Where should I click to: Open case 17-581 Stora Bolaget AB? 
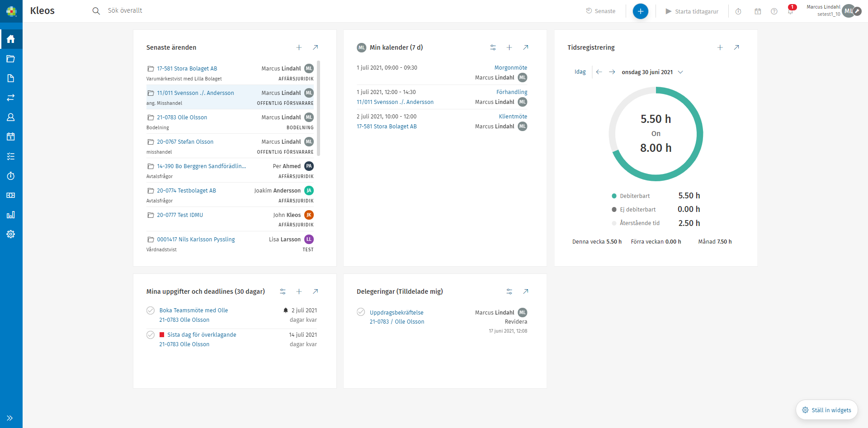(187, 69)
